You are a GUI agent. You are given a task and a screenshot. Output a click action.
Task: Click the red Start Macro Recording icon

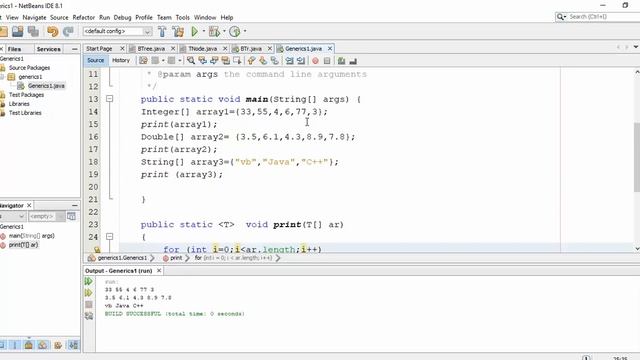pos(315,61)
